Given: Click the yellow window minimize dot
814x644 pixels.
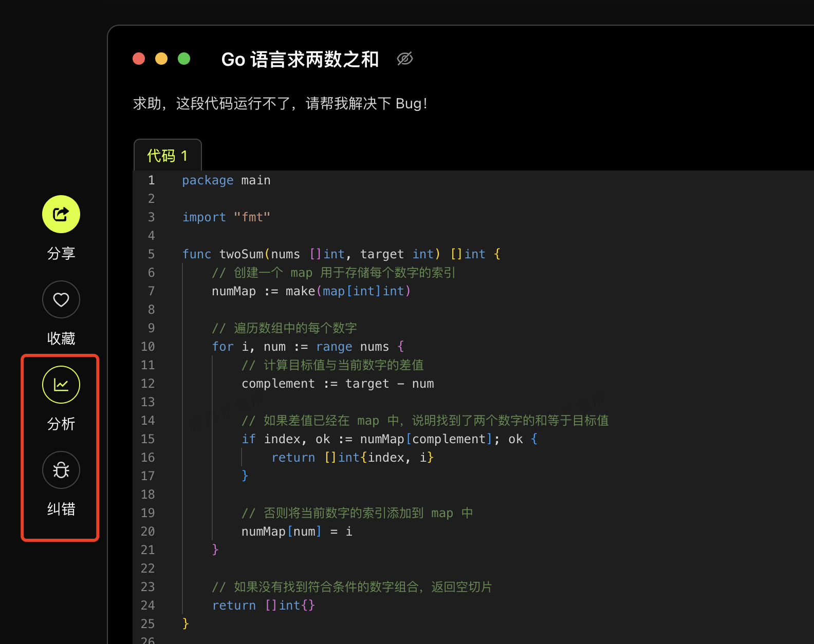Looking at the screenshot, I should pyautogui.click(x=161, y=59).
